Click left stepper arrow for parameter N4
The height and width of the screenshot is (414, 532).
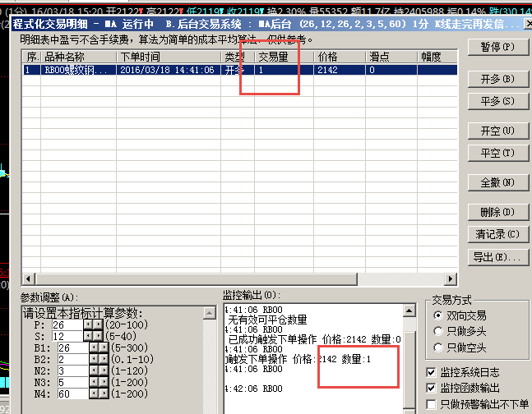click(93, 393)
